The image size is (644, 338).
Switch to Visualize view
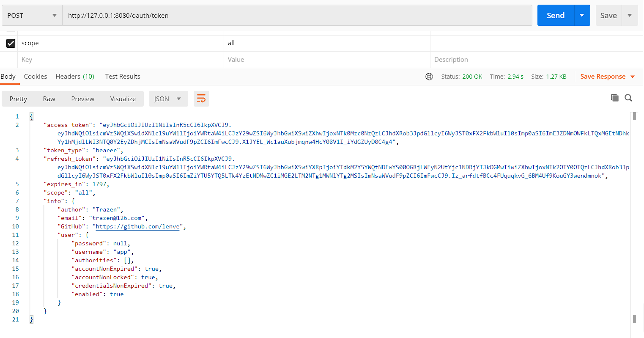tap(123, 99)
